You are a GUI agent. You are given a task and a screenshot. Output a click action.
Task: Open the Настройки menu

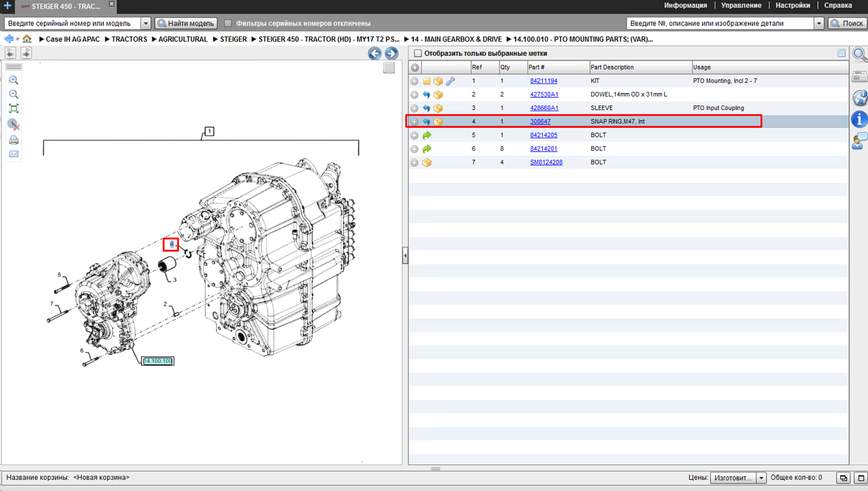tap(793, 5)
